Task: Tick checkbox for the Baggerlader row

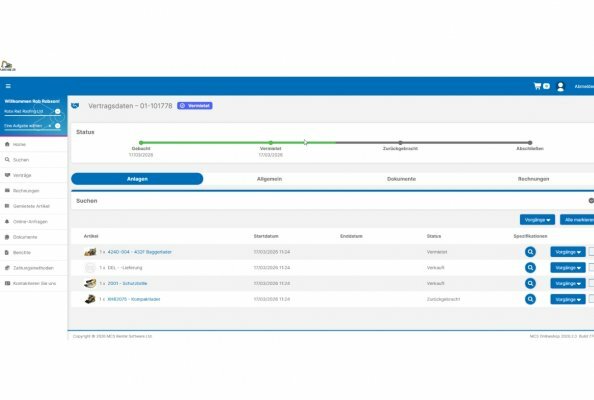Action: pos(591,252)
